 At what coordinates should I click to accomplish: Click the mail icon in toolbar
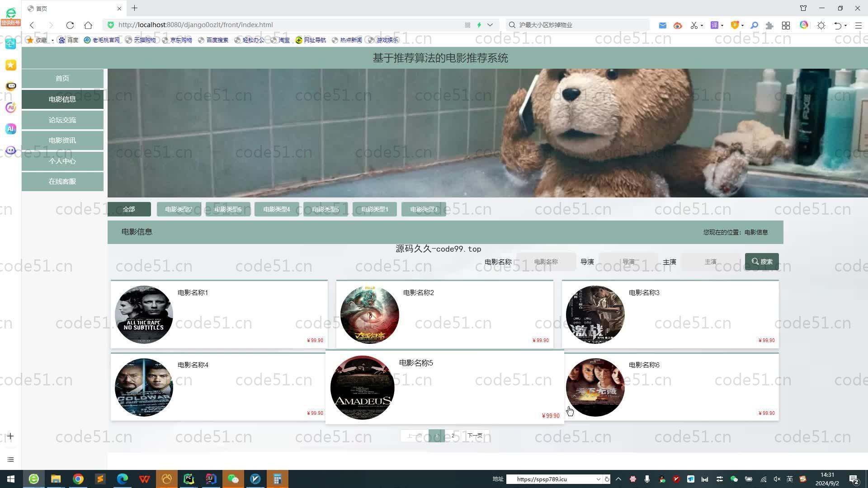pos(662,25)
